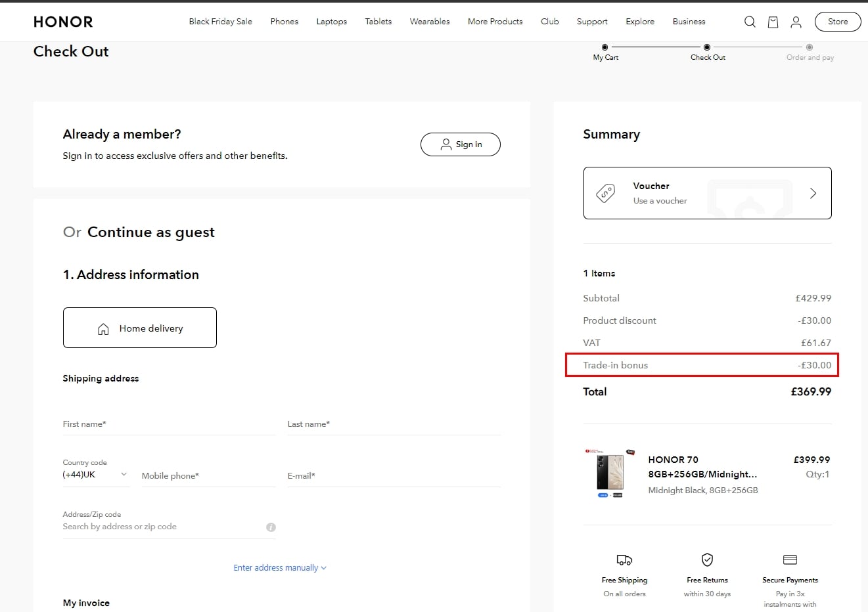Click the voucher tag icon
Viewport: 868px width, 612px height.
tap(605, 193)
